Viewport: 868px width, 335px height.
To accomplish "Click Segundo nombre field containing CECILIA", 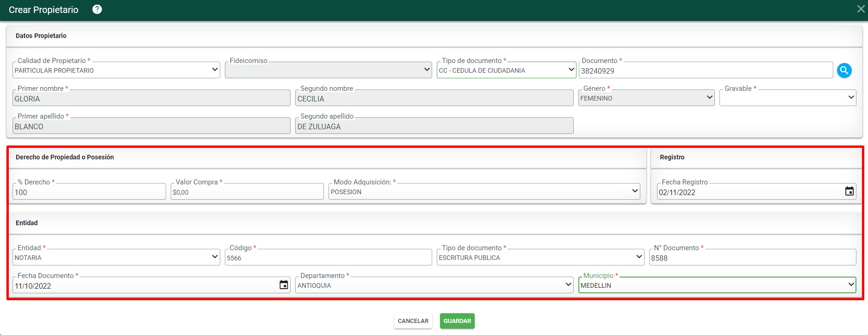I will [434, 98].
